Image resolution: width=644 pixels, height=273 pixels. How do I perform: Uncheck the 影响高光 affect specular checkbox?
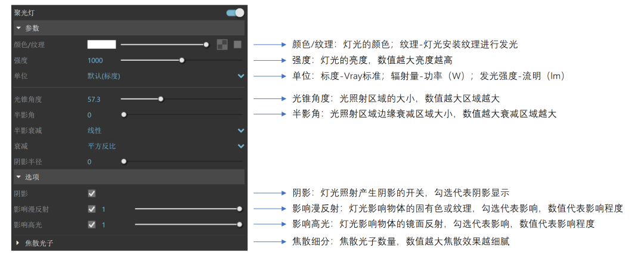tap(92, 225)
